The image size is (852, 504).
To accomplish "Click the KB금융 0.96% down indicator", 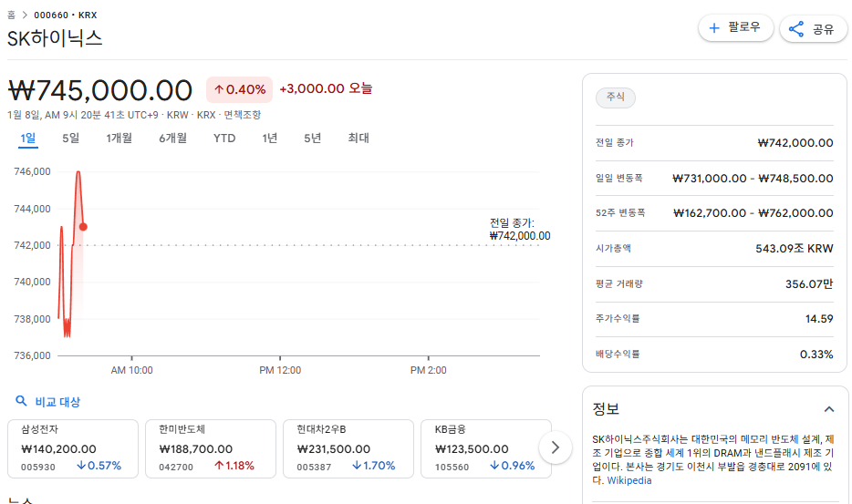I will (x=513, y=466).
